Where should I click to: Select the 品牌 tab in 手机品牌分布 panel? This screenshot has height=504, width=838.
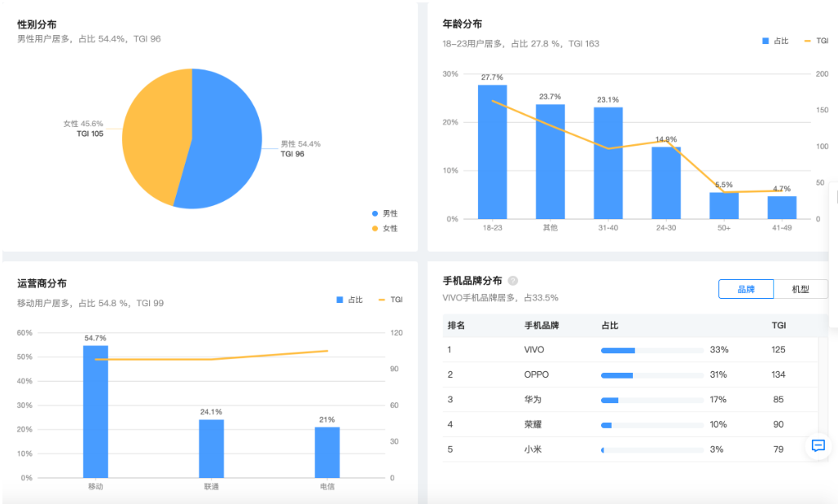click(745, 289)
